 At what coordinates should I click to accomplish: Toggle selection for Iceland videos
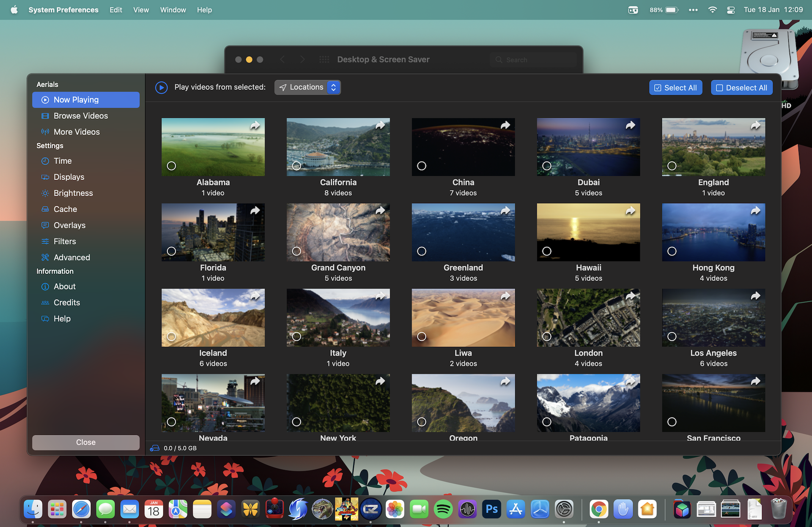[172, 336]
